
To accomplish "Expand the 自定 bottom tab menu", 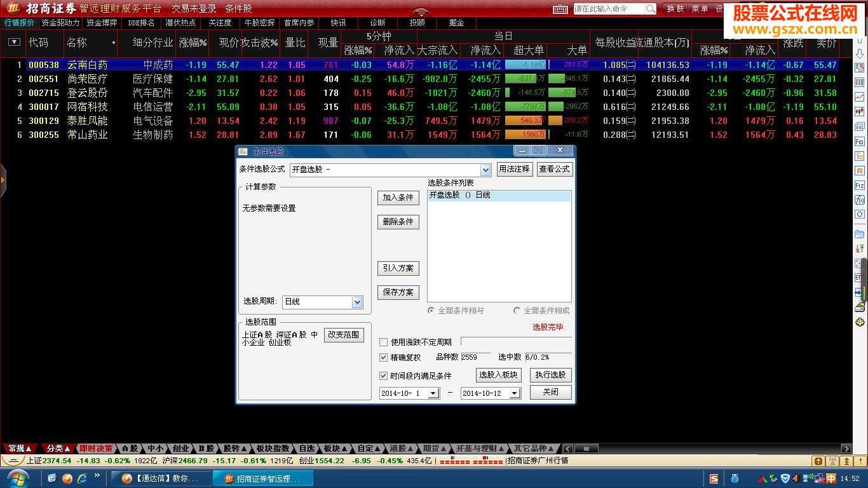I will (369, 449).
